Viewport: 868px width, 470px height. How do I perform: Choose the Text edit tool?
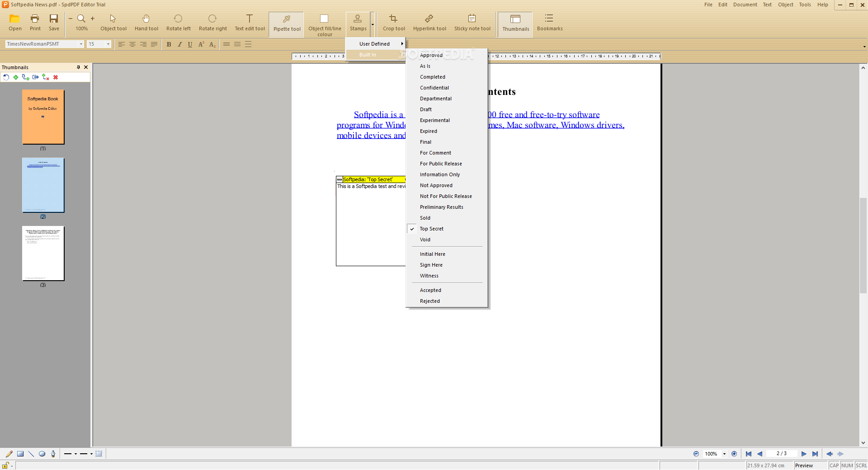pos(250,23)
